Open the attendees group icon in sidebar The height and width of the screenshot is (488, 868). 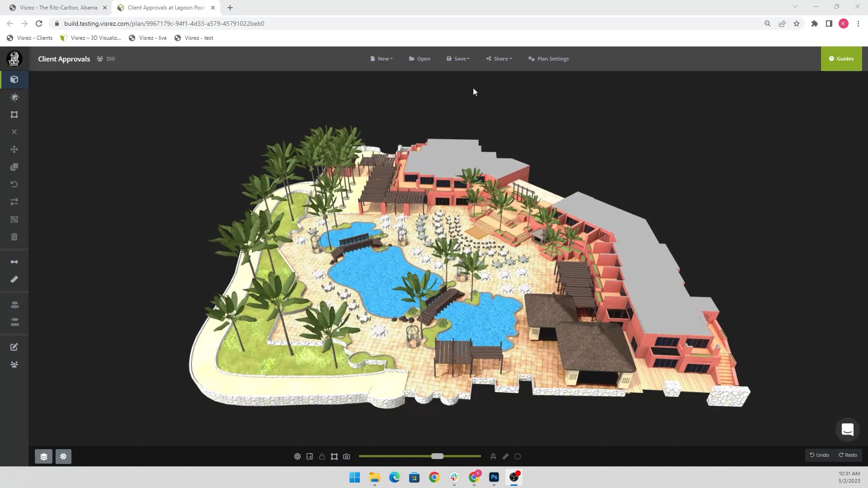(14, 364)
